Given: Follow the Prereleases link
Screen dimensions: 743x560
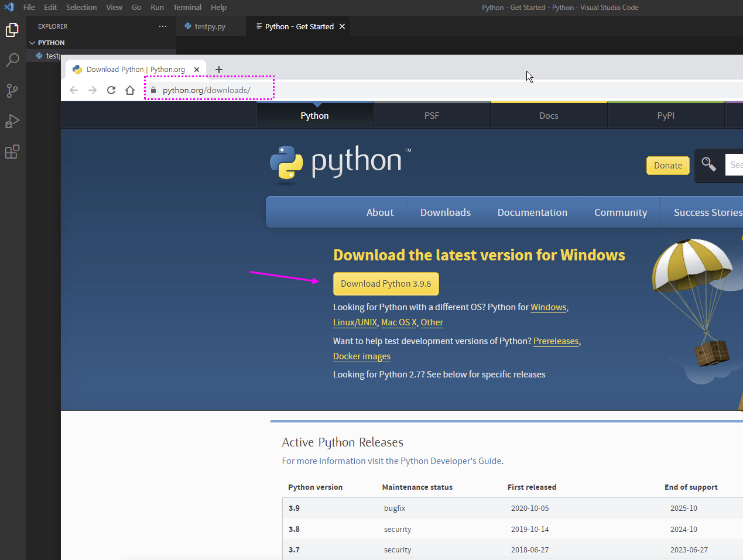Looking at the screenshot, I should click(x=556, y=341).
